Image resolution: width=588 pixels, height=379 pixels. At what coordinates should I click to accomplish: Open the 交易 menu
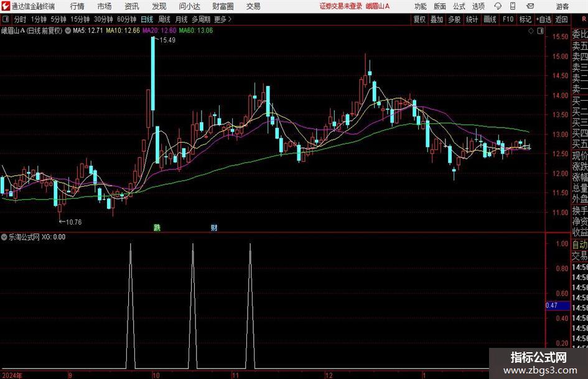(253, 6)
